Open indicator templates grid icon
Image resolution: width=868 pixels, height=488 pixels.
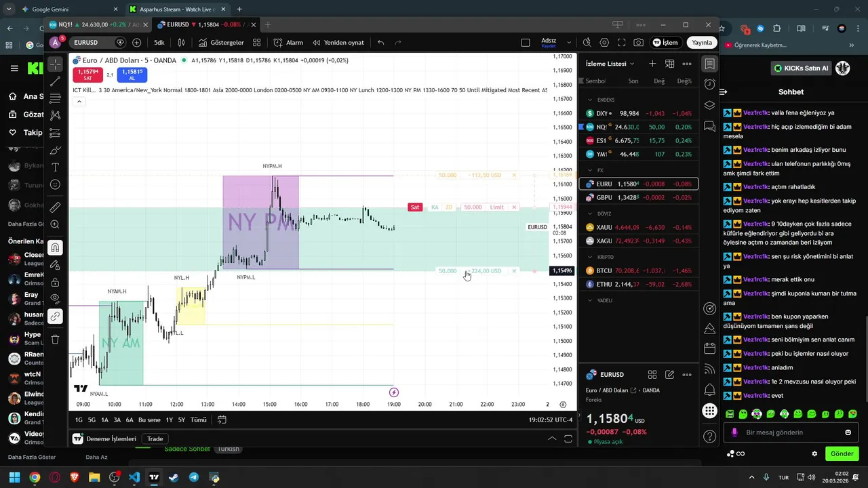pos(257,43)
